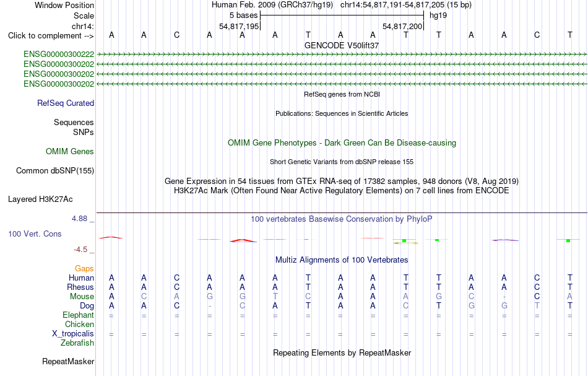Click the Sequences track label
Image resolution: width=588 pixels, height=376 pixels.
[74, 122]
